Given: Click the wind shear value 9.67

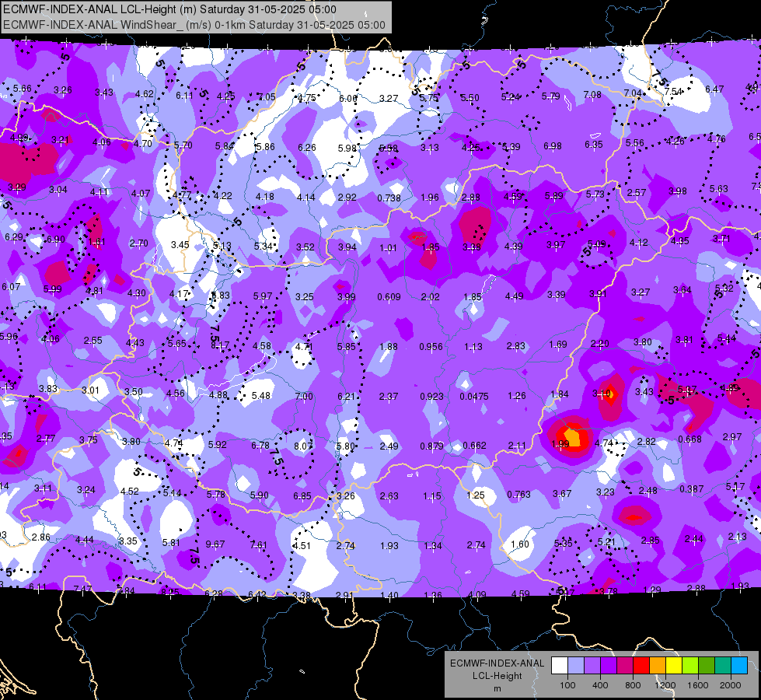Looking at the screenshot, I should (x=215, y=544).
